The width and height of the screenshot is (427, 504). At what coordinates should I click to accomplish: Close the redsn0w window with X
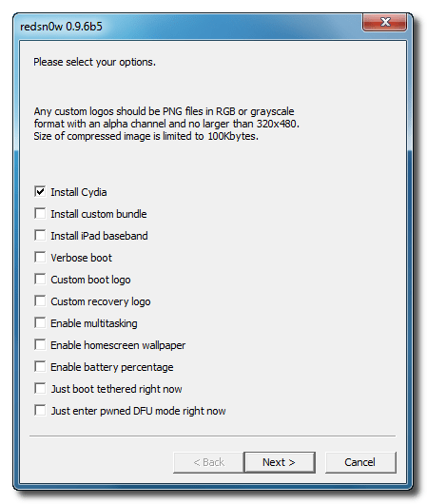pos(384,22)
